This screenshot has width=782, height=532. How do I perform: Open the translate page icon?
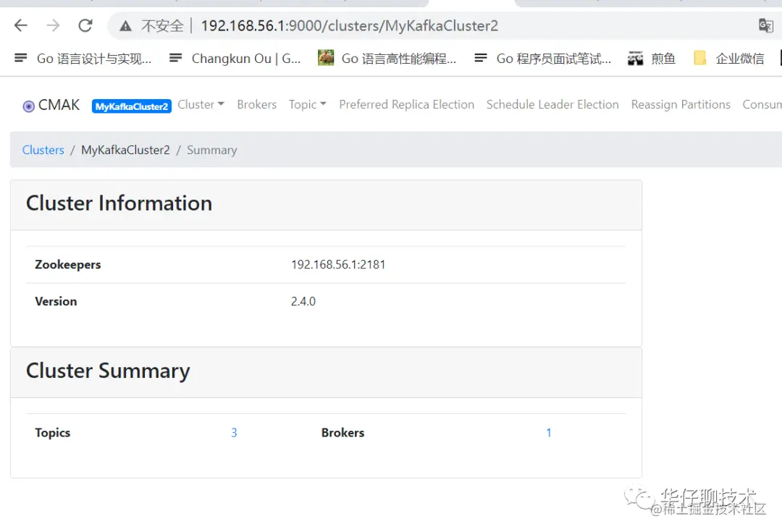[765, 25]
